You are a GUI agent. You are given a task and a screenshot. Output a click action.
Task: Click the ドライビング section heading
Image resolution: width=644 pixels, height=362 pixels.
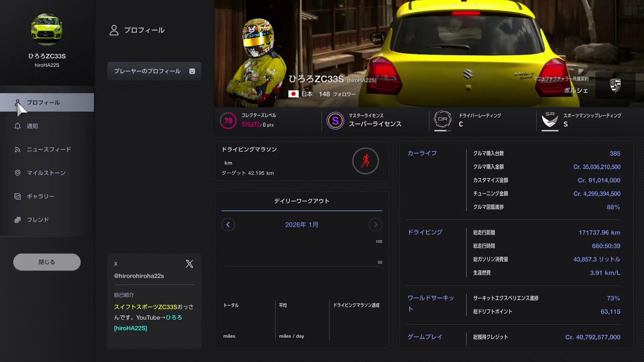(425, 232)
